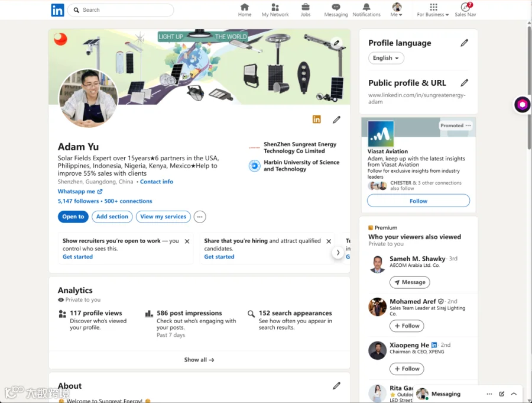Open the English language dropdown

tap(386, 58)
